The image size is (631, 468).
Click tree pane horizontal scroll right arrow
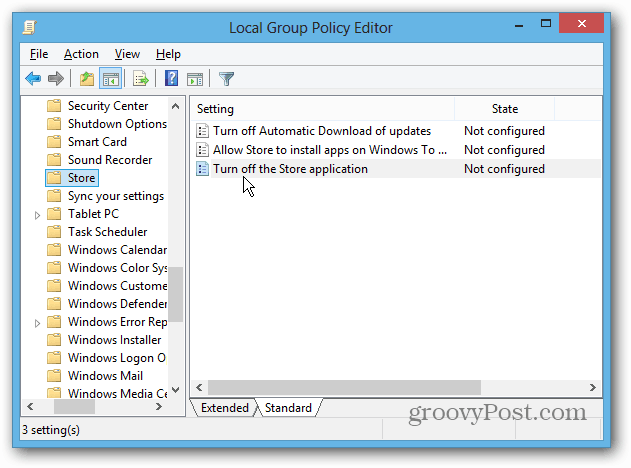[159, 407]
